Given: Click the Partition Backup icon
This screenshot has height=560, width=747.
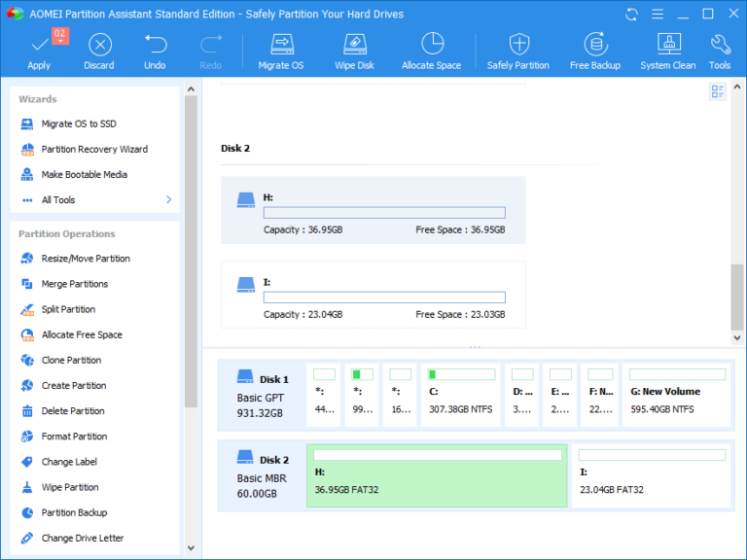Looking at the screenshot, I should click(27, 512).
